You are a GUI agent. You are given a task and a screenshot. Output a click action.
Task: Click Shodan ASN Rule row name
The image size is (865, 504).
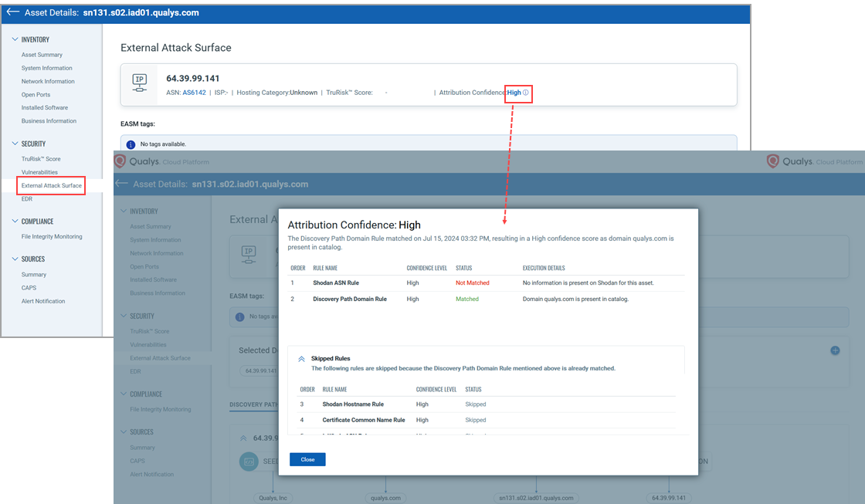[x=336, y=283]
